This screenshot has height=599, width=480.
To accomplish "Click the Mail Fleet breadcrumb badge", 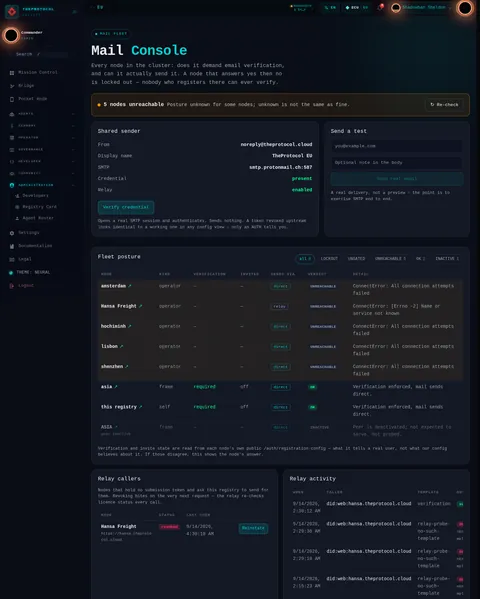I will pyautogui.click(x=111, y=34).
